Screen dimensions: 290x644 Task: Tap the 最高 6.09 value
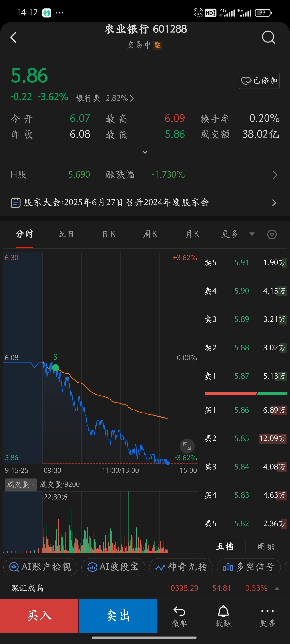pos(175,118)
